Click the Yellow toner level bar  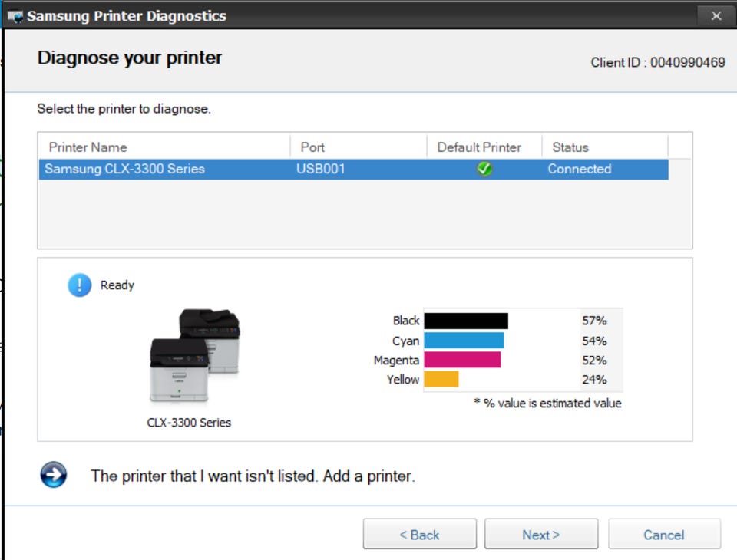point(441,379)
